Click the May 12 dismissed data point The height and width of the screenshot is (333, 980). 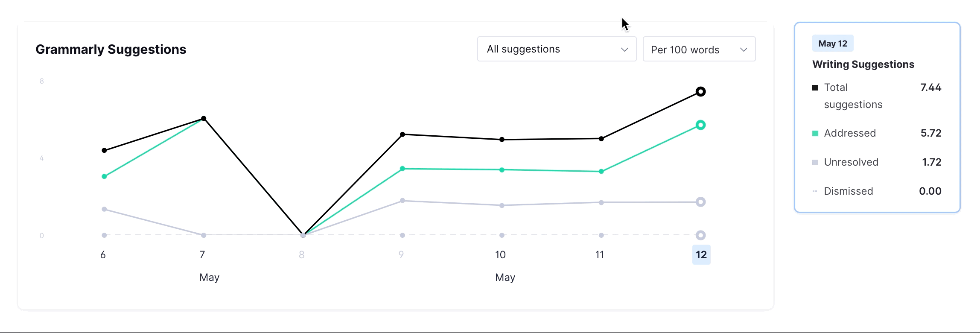point(700,235)
